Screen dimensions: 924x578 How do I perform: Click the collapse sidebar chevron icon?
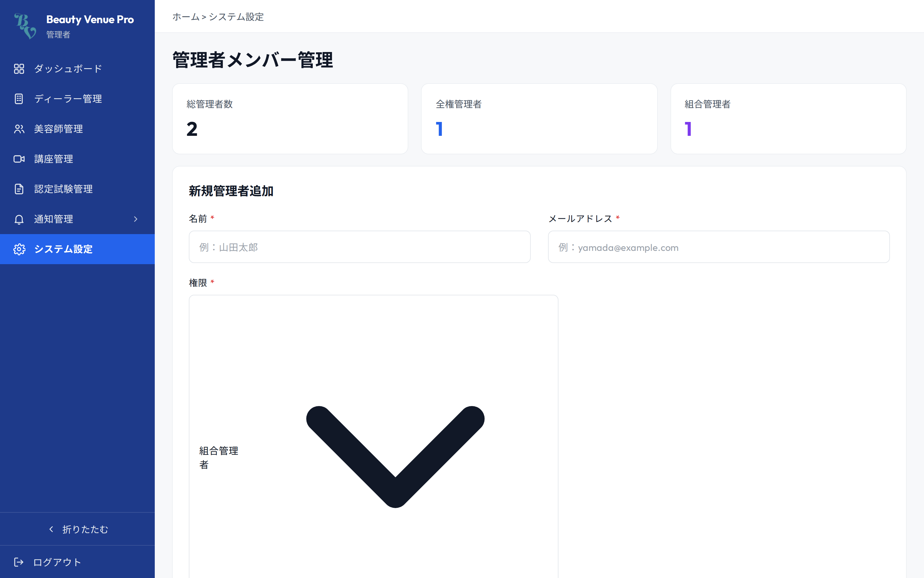pos(51,529)
